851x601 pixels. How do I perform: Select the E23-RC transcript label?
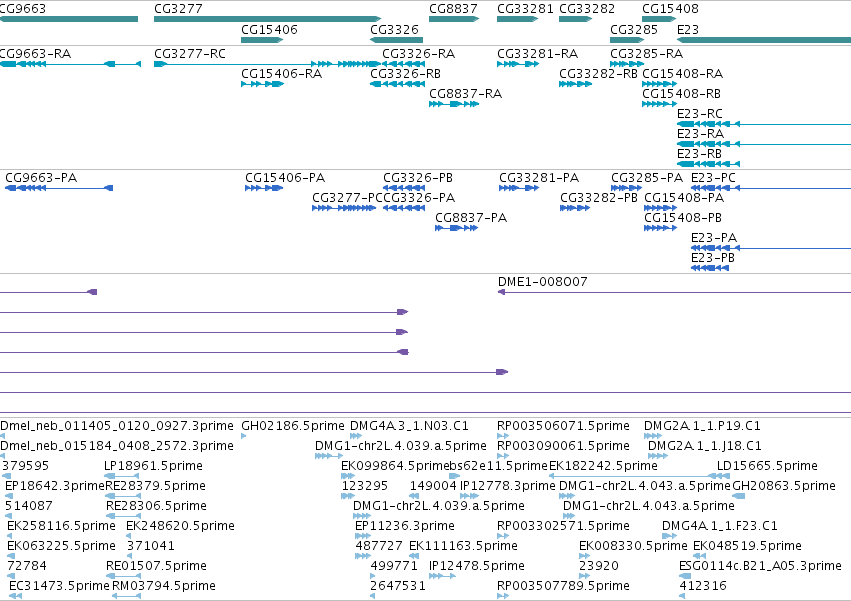click(x=700, y=114)
